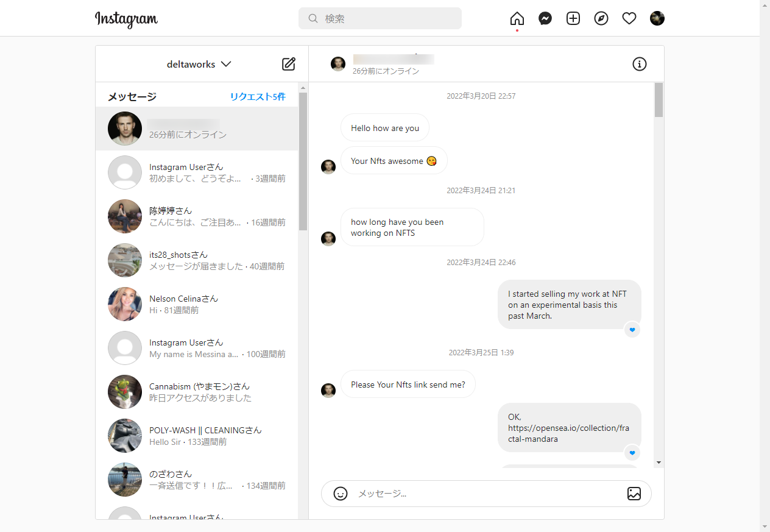The height and width of the screenshot is (532, 770).
Task: Open the Explore compass icon
Action: 601,18
